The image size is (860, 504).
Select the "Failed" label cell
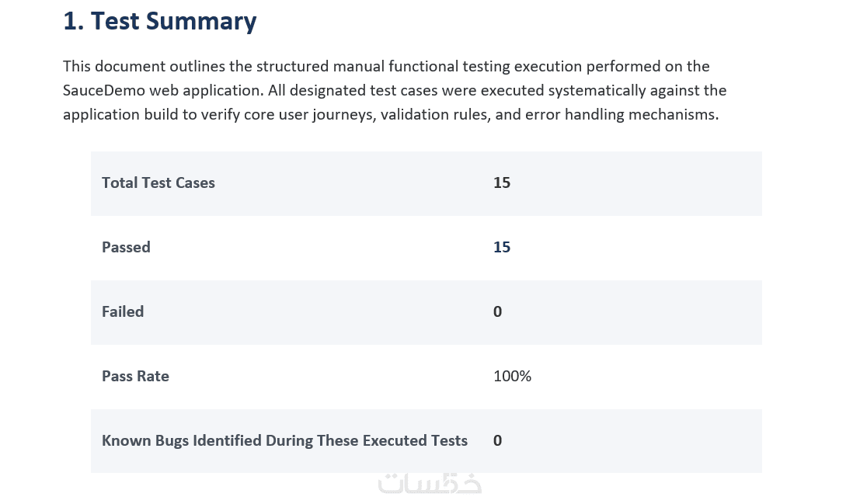point(123,311)
